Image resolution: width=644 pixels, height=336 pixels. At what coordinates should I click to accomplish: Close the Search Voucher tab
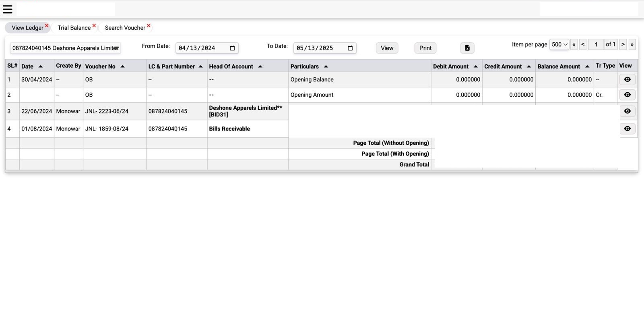[149, 25]
